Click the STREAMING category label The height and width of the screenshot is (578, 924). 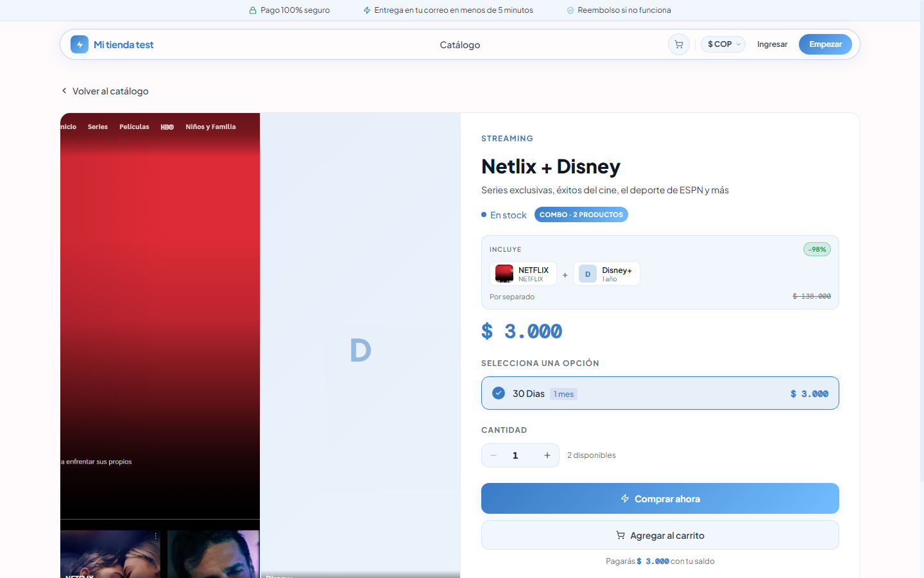click(507, 139)
